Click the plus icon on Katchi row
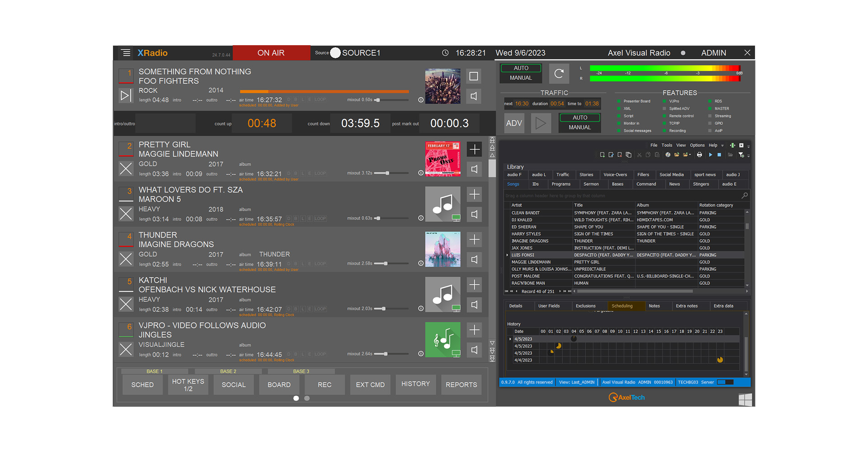 point(474,285)
